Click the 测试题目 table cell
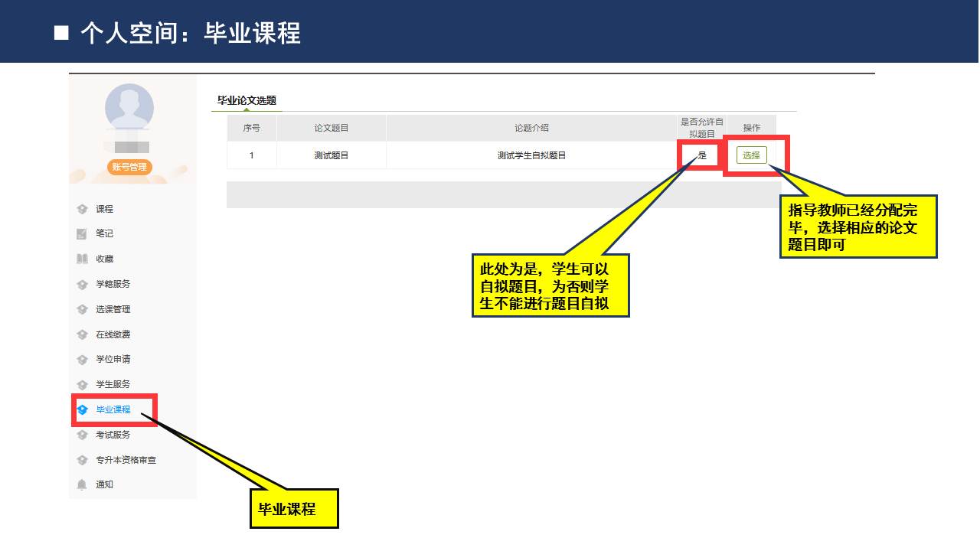Image resolution: width=980 pixels, height=551 pixels. 332,155
